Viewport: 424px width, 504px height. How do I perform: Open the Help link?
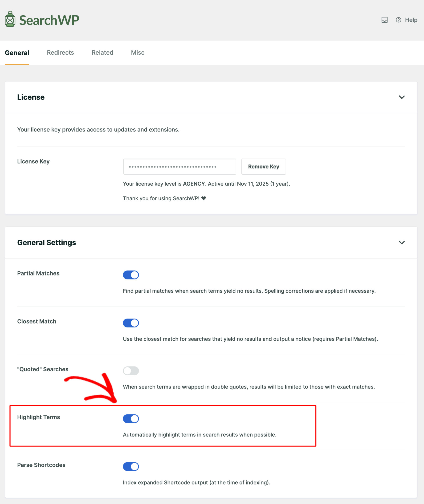tap(411, 20)
